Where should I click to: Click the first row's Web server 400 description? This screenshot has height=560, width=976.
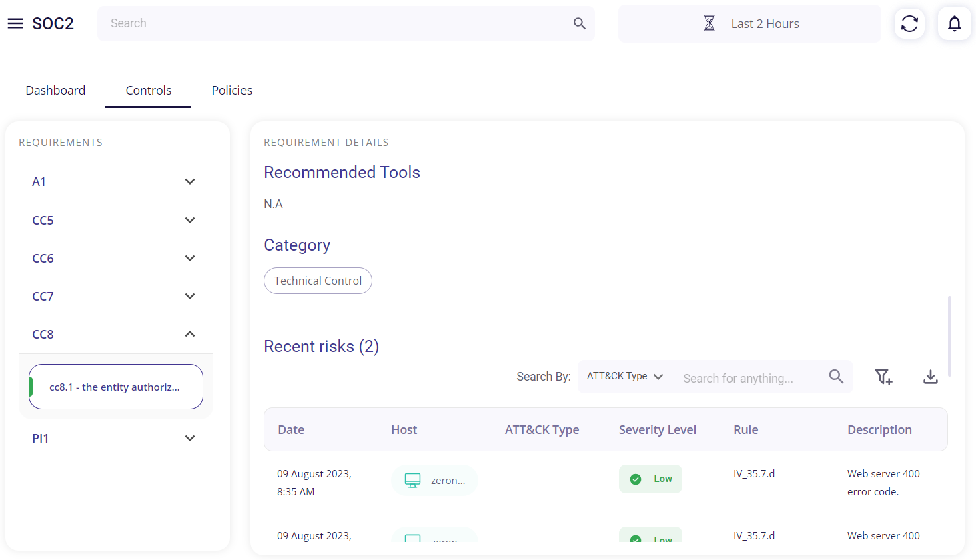pos(883,483)
